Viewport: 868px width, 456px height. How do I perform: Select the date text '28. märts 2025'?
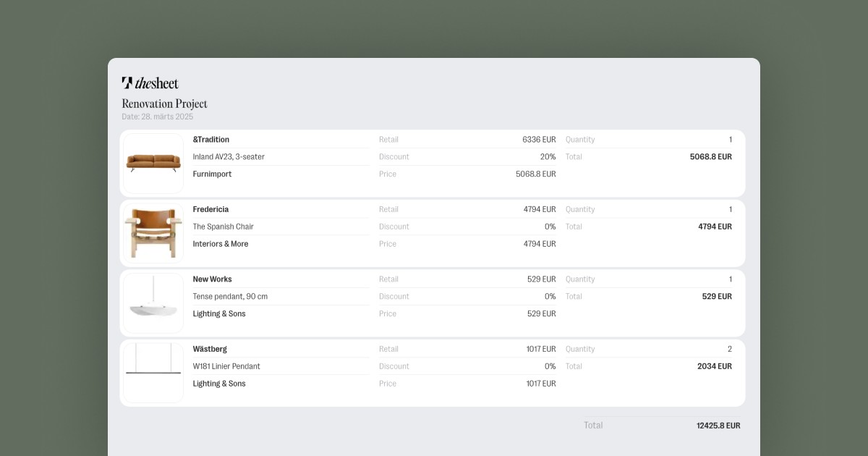pyautogui.click(x=167, y=117)
